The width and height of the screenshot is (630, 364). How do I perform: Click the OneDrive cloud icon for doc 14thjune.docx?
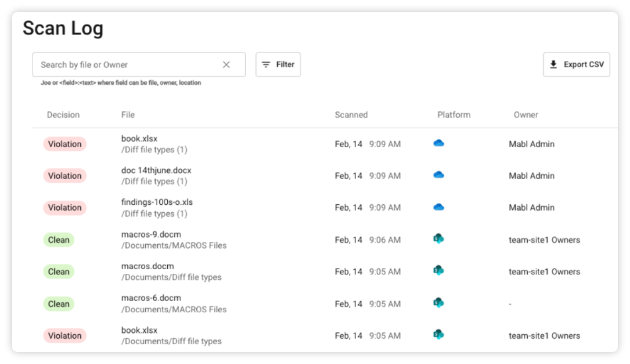coord(438,175)
